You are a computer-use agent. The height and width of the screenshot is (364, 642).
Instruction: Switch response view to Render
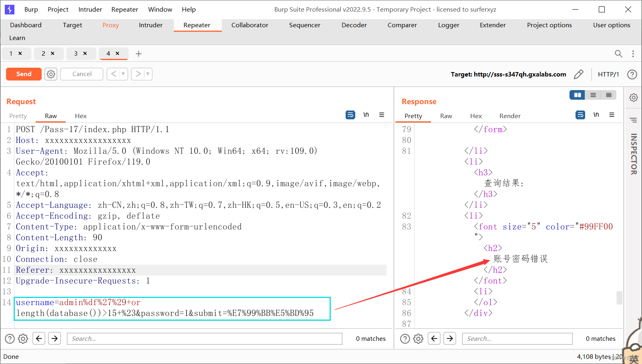[x=510, y=116]
